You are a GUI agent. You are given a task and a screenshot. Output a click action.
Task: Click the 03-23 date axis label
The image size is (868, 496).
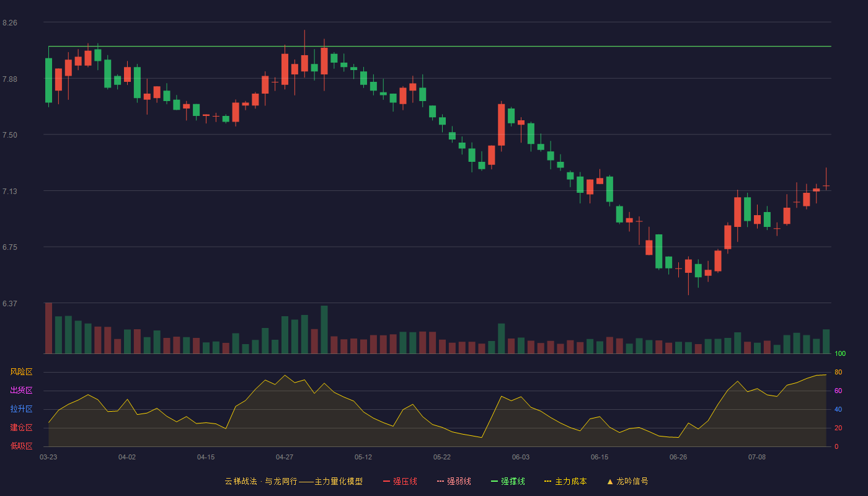point(48,457)
